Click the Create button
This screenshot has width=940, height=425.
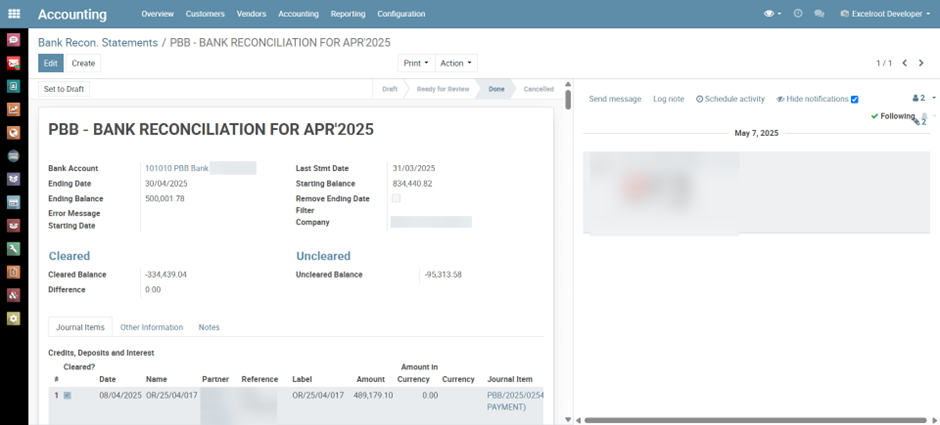tap(83, 63)
